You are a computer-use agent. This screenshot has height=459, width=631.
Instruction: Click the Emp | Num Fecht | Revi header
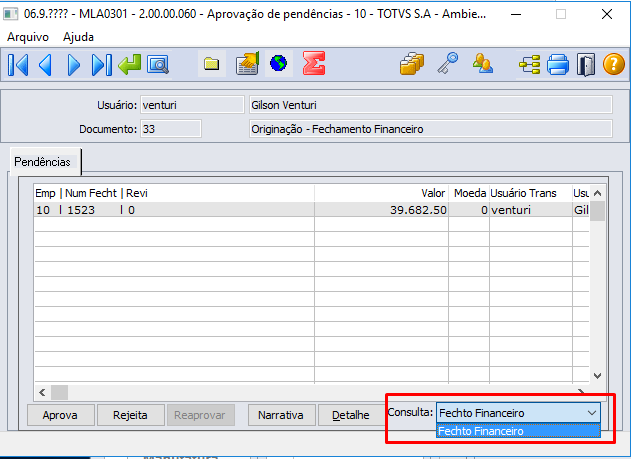tap(174, 193)
